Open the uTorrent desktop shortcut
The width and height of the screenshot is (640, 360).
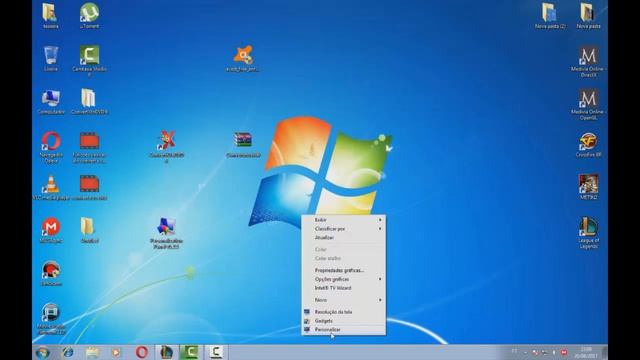(89, 16)
